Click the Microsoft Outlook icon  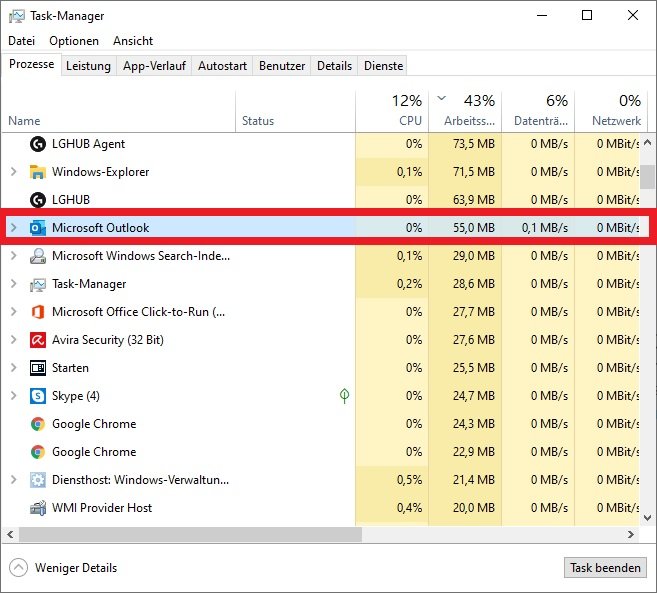pyautogui.click(x=38, y=228)
